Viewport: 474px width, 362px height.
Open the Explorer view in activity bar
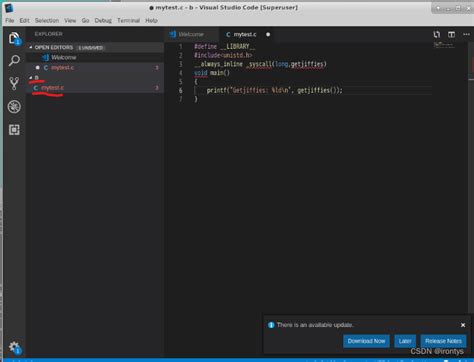(14, 39)
